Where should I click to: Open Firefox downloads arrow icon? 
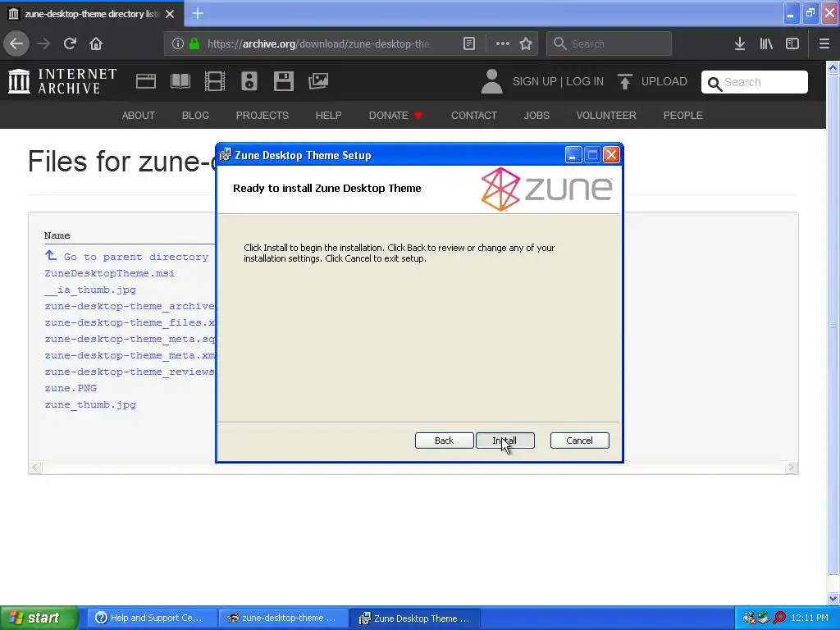pos(740,44)
